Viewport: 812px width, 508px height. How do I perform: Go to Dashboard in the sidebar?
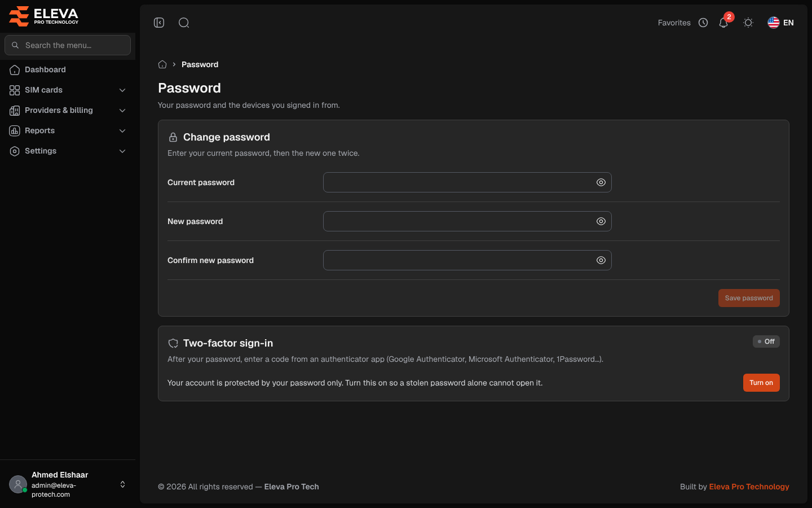(x=68, y=69)
